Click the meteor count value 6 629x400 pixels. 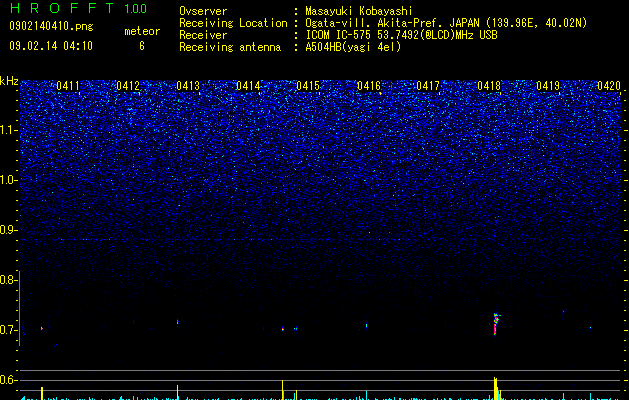[142, 46]
